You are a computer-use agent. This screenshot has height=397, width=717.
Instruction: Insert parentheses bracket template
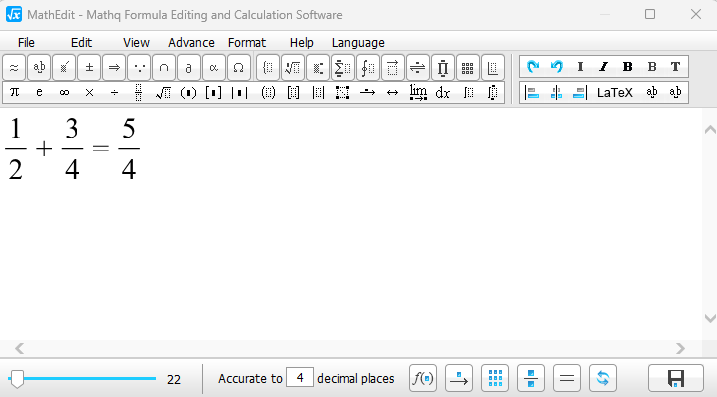click(188, 93)
